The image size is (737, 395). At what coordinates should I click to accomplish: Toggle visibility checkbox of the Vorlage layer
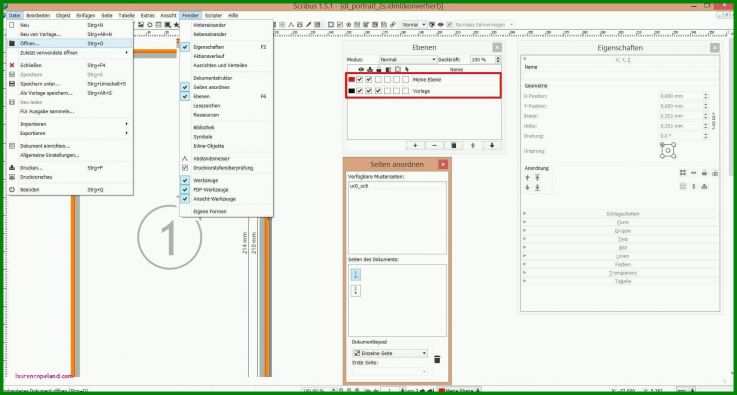click(360, 90)
